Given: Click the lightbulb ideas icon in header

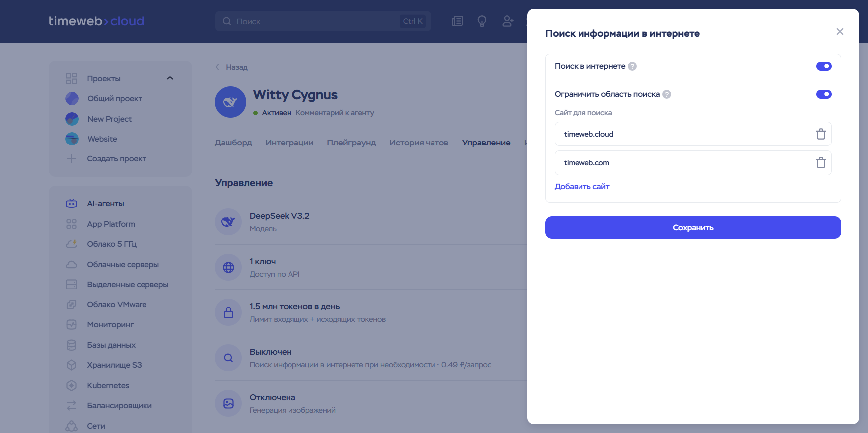Looking at the screenshot, I should [482, 21].
